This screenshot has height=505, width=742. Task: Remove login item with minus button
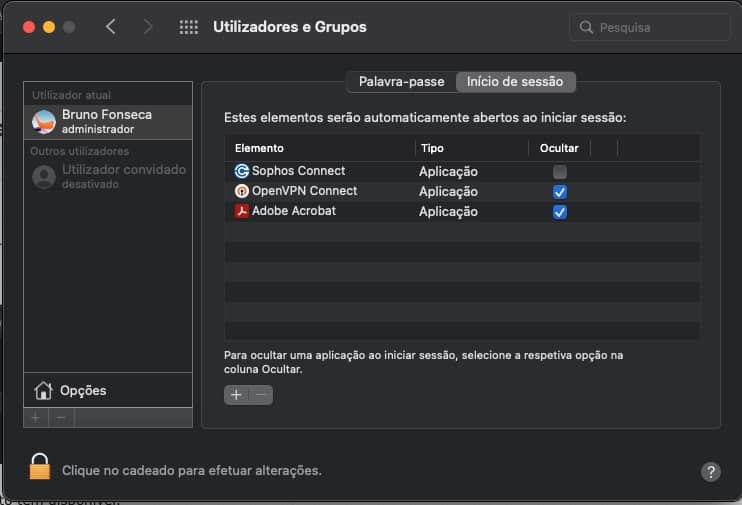point(261,395)
